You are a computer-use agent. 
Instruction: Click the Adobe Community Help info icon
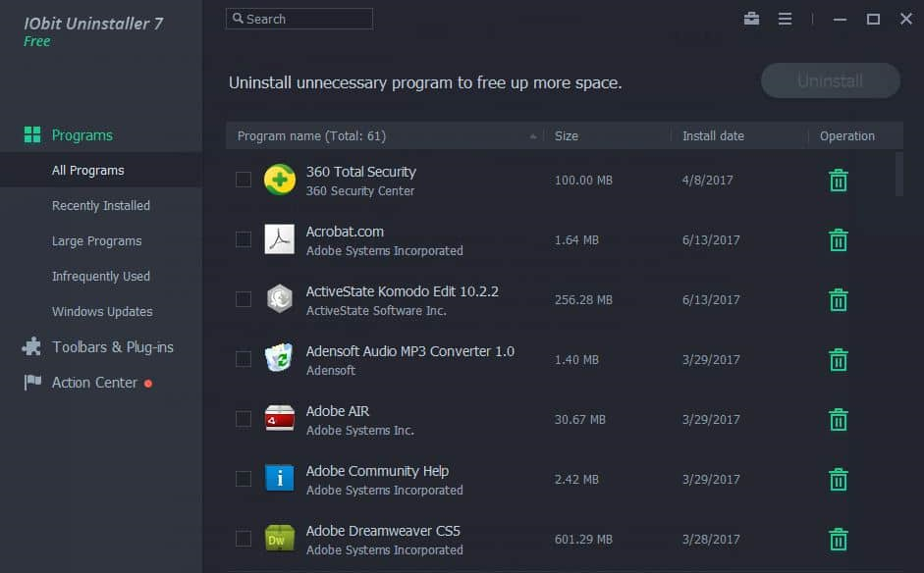pyautogui.click(x=279, y=478)
